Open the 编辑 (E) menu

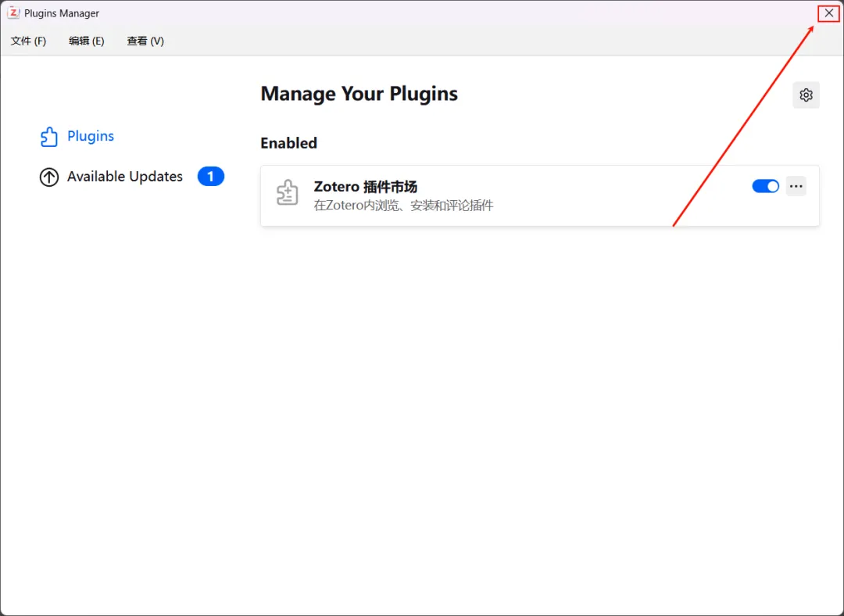87,41
